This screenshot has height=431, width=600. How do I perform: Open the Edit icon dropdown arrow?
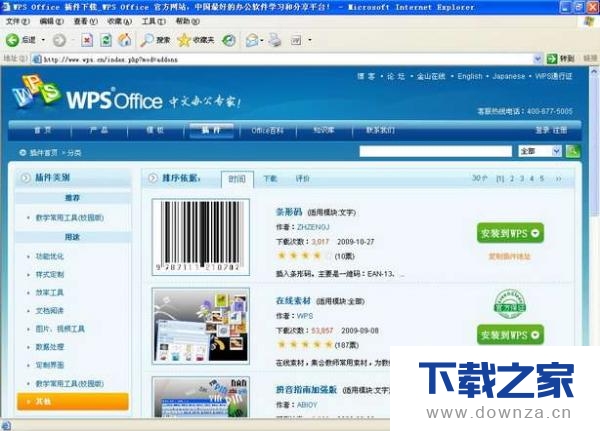click(310, 40)
